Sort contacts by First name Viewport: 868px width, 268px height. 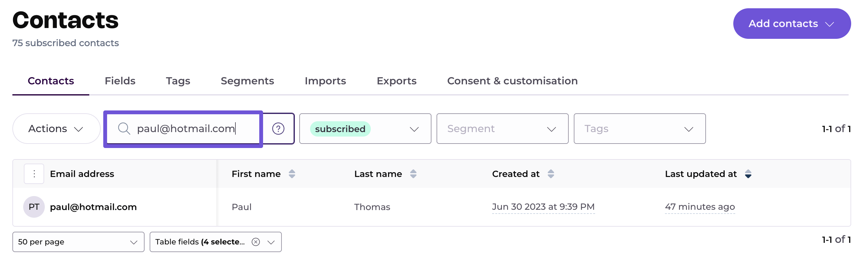(292, 174)
